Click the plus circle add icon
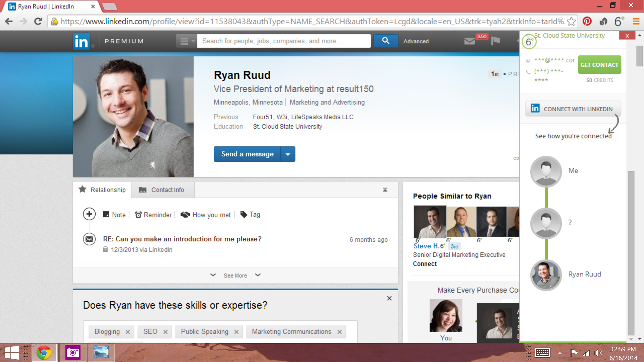The width and height of the screenshot is (644, 362). click(x=89, y=214)
